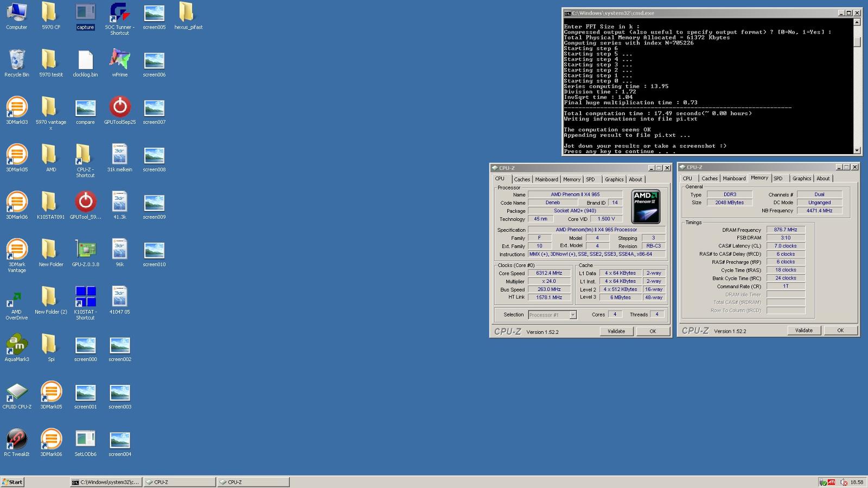Screen dimensions: 868x488
Task: Select the wPrime desktop icon
Action: (119, 63)
